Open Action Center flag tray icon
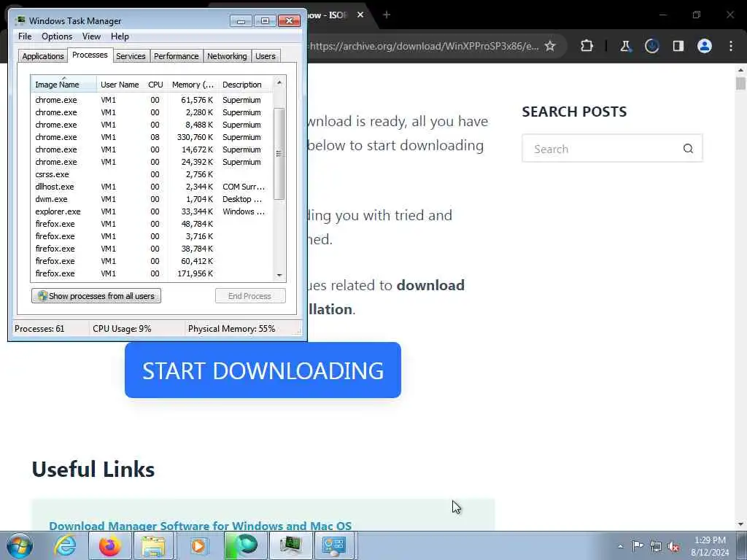The height and width of the screenshot is (560, 747). click(x=638, y=546)
